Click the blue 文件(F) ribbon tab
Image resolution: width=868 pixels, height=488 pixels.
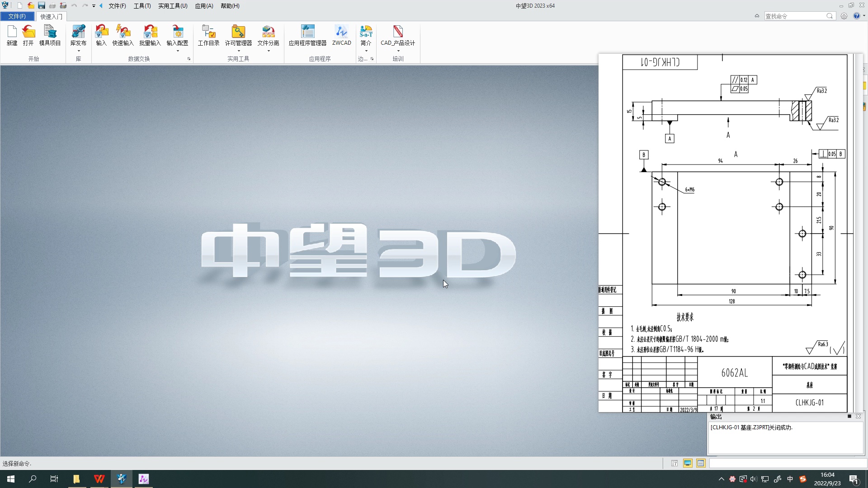(x=17, y=16)
